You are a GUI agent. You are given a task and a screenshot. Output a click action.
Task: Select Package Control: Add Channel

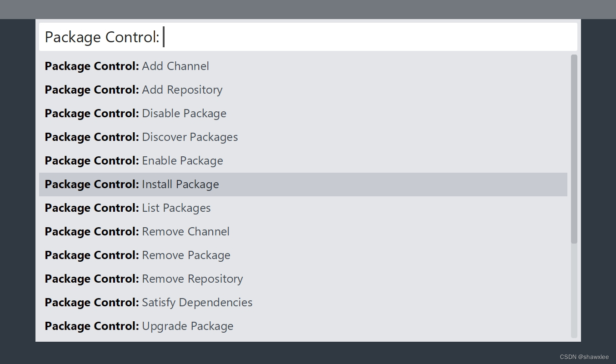click(x=303, y=66)
